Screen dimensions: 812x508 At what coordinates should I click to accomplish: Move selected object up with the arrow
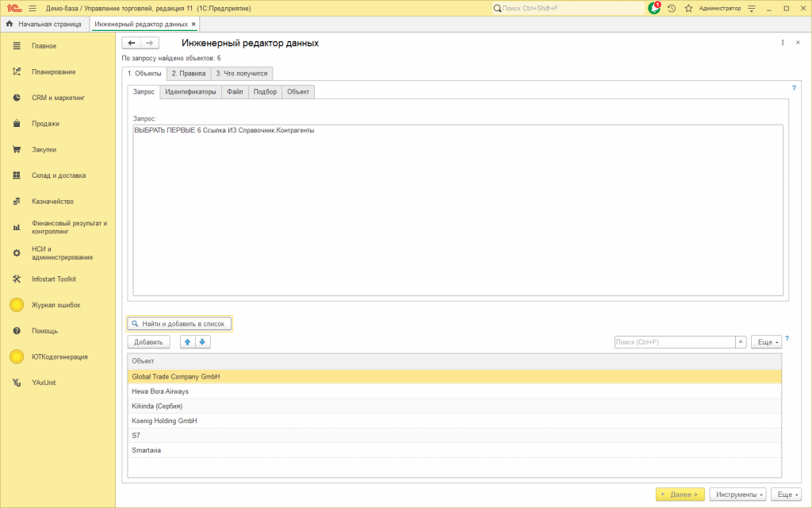click(x=187, y=342)
